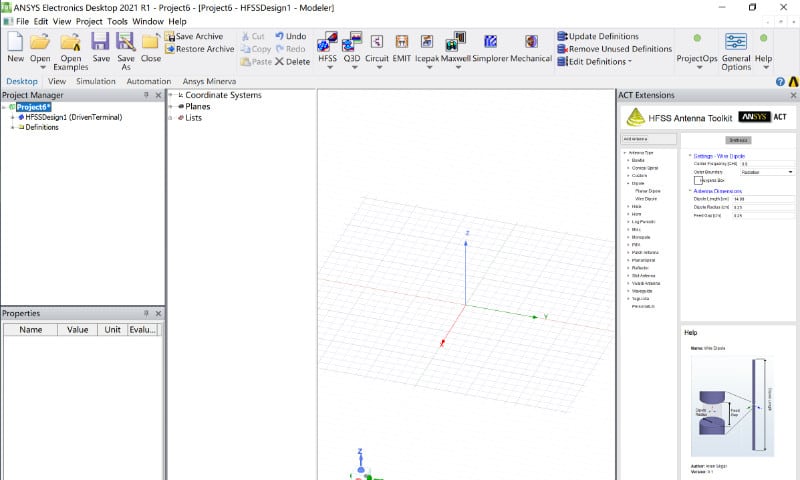Insert a Circuit design
800x480 pixels.
coord(377,42)
